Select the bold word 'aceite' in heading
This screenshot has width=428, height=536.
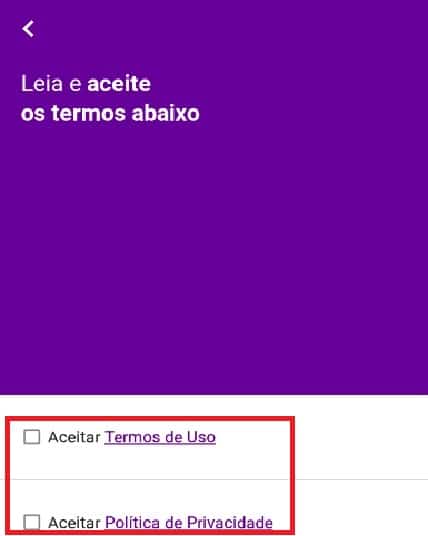(x=119, y=84)
